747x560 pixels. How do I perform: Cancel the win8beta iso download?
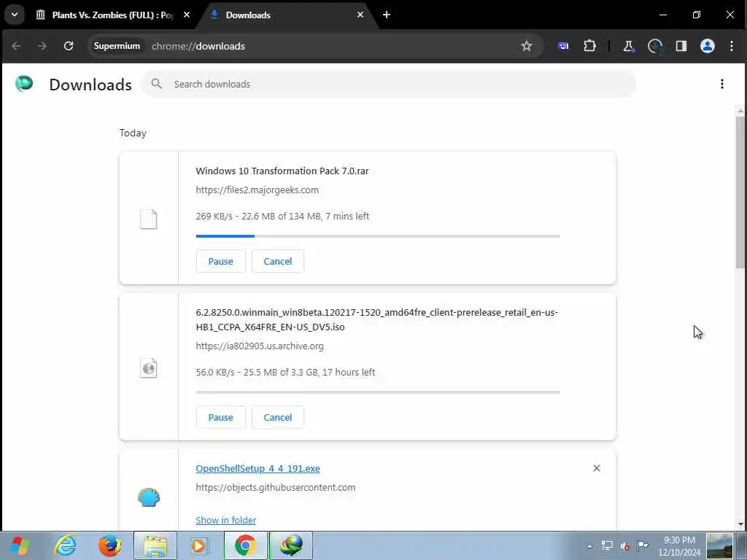[278, 417]
